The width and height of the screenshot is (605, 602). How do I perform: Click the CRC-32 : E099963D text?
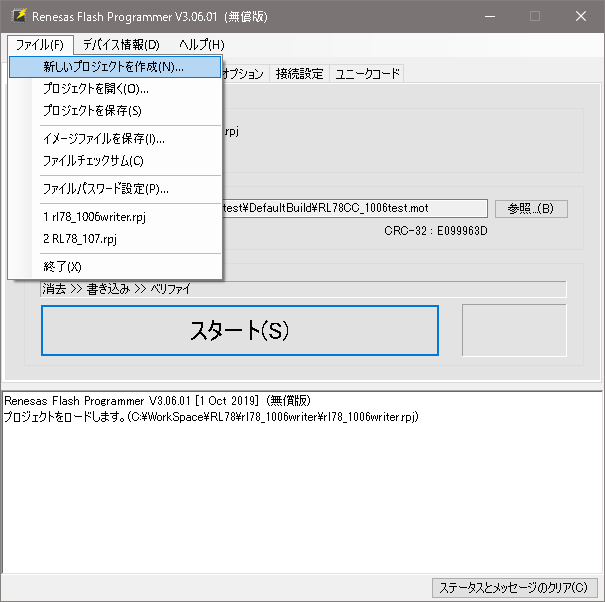(x=436, y=231)
